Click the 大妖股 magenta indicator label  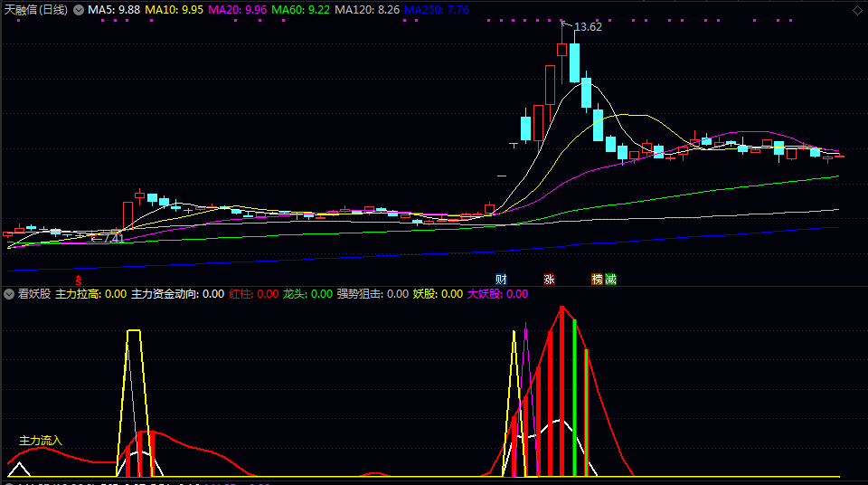pos(496,294)
